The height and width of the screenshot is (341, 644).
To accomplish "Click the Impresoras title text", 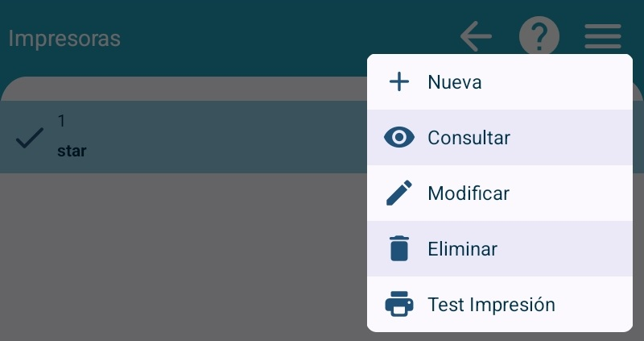I will tap(64, 38).
